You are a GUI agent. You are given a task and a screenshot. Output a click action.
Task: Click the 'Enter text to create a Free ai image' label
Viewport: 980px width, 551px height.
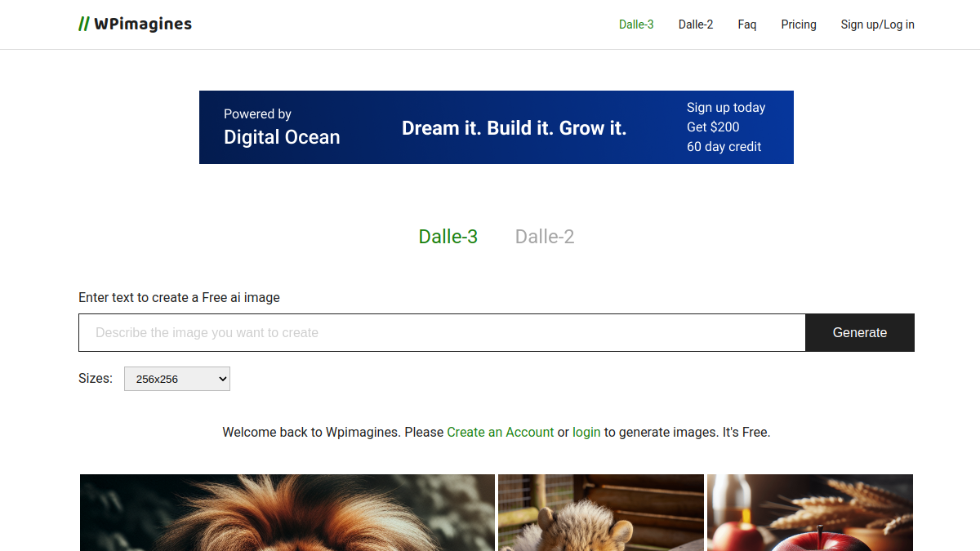tap(179, 298)
